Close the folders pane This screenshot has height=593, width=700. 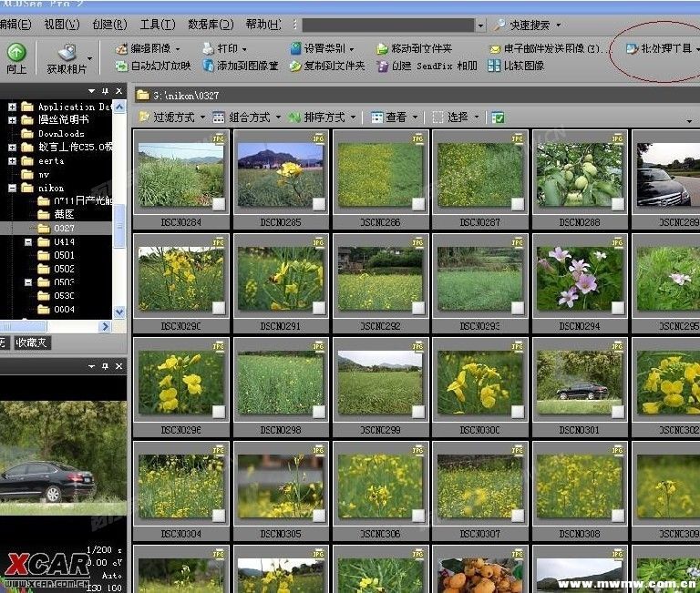(x=119, y=91)
